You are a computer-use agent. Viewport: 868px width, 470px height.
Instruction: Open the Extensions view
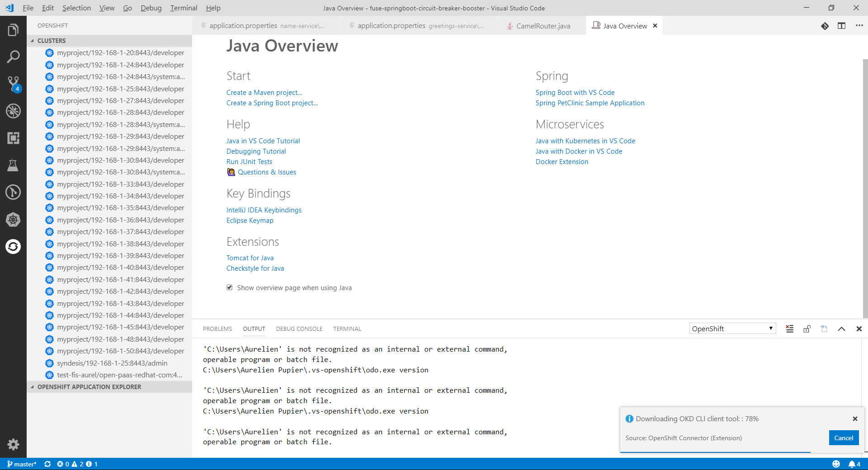coord(13,138)
